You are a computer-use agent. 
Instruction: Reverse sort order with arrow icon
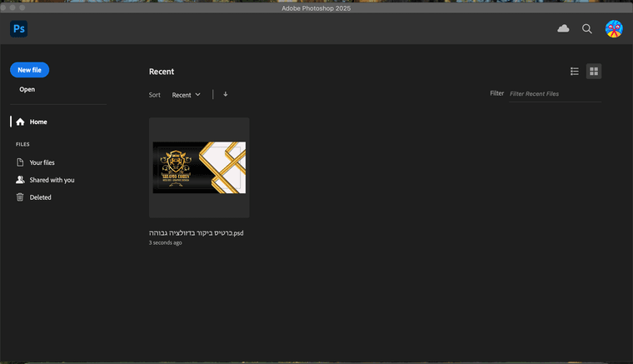pos(226,94)
